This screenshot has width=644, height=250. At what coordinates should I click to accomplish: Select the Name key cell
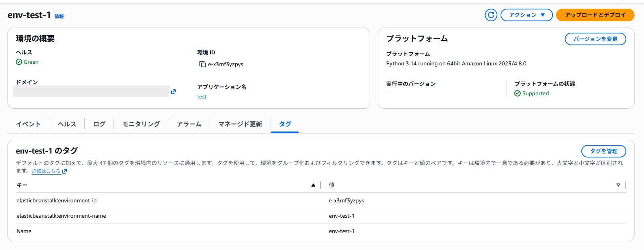tap(24, 231)
